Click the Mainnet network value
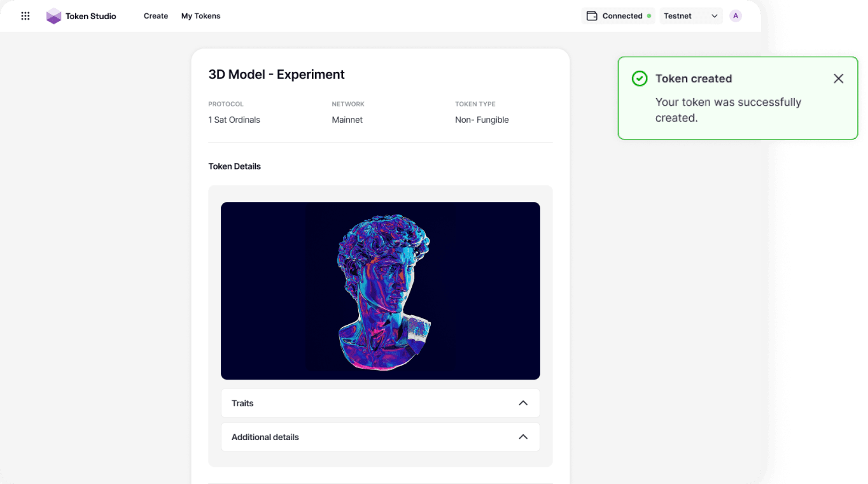The width and height of the screenshot is (868, 484). click(x=347, y=120)
